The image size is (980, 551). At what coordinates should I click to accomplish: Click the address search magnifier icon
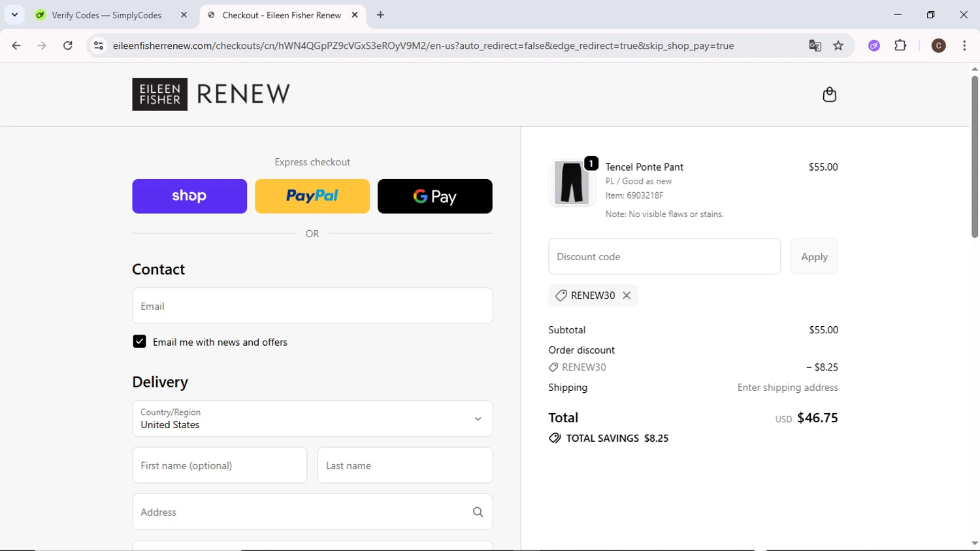pos(478,512)
